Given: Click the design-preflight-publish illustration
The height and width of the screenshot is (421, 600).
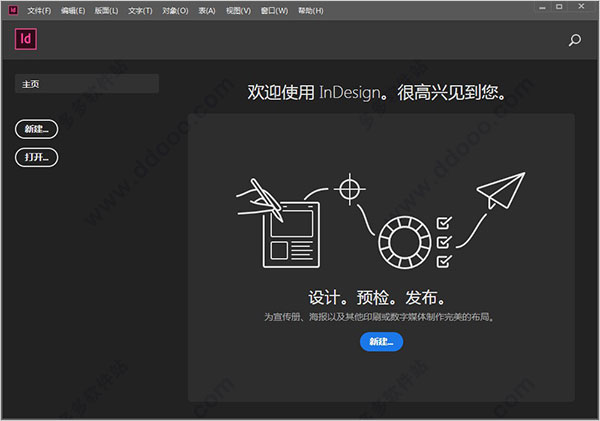Looking at the screenshot, I should pyautogui.click(x=381, y=221).
